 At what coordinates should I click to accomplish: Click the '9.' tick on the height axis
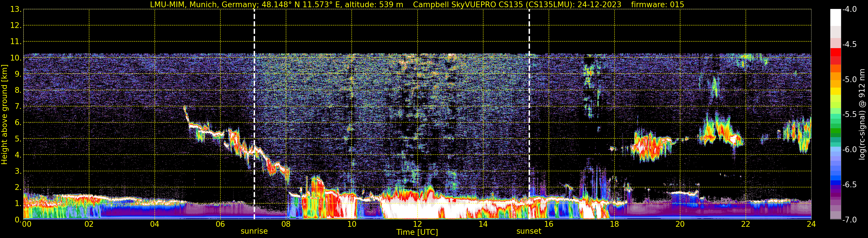[x=18, y=74]
